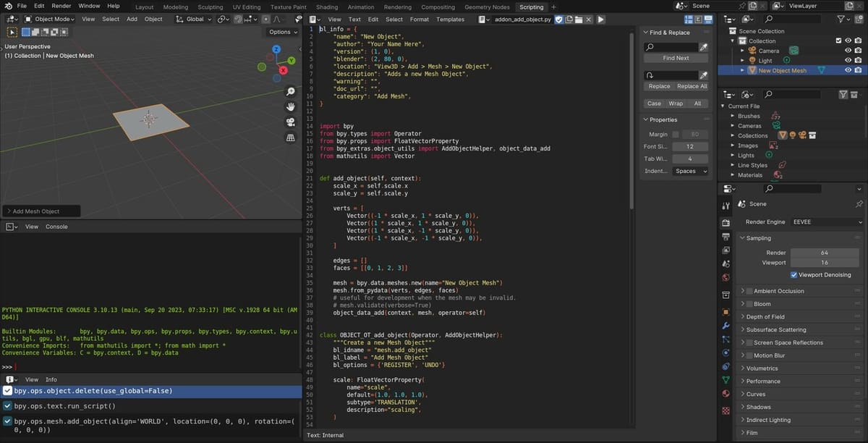Open the Templates menu in the text editor
The height and width of the screenshot is (443, 868).
coord(450,20)
